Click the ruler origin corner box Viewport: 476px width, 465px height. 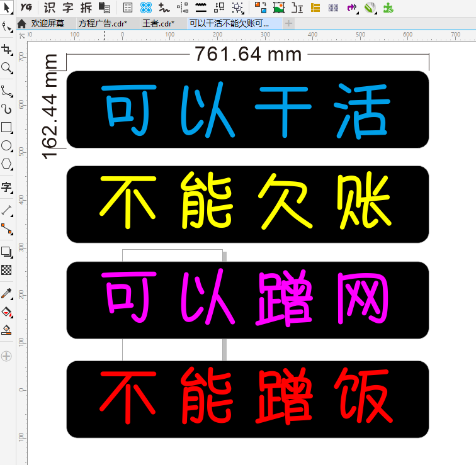click(x=21, y=35)
